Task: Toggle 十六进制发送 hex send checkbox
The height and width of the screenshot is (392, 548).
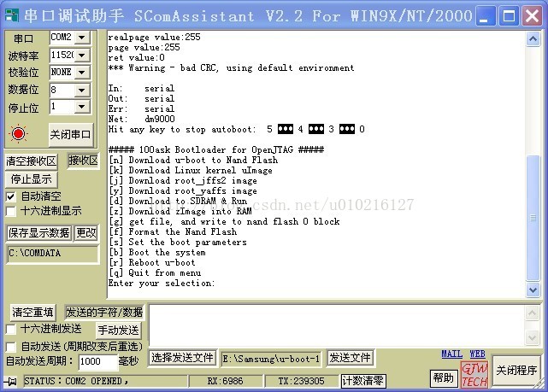Action: (11, 329)
